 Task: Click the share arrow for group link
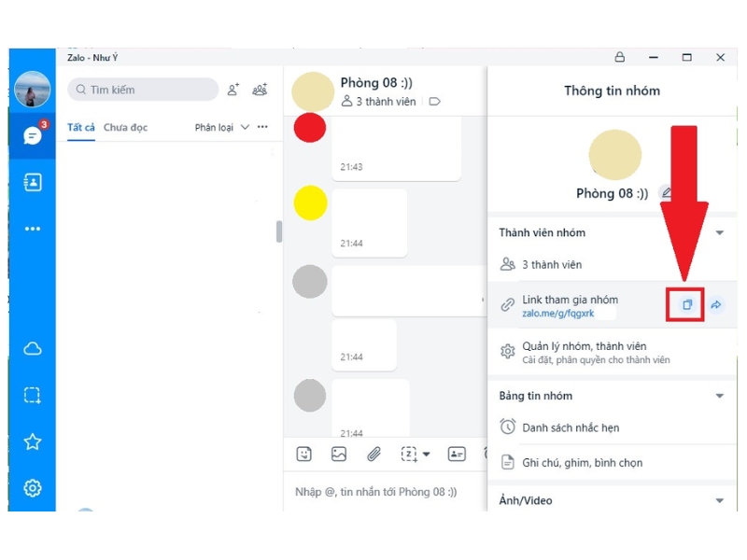tap(716, 305)
